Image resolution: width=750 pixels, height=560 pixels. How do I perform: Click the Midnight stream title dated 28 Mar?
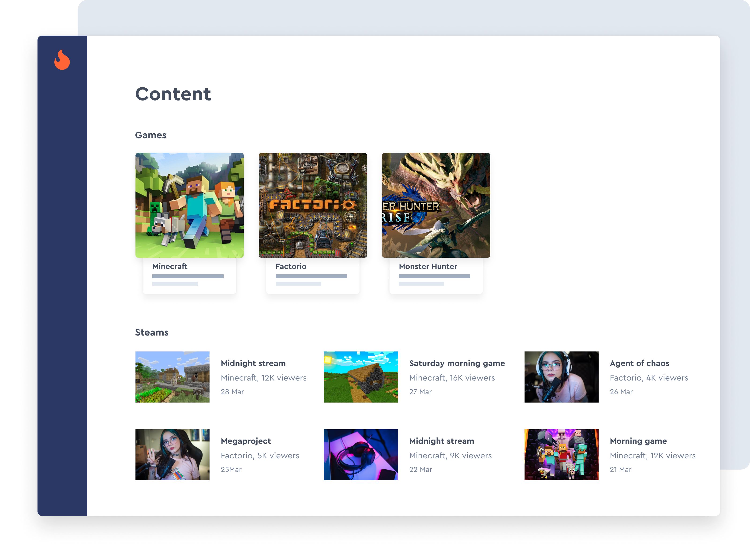pyautogui.click(x=253, y=363)
